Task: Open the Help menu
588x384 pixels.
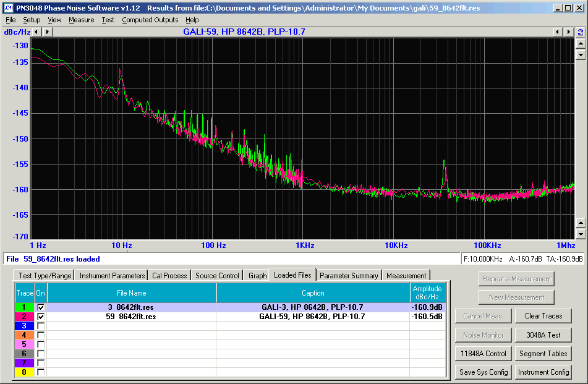Action: click(x=192, y=20)
